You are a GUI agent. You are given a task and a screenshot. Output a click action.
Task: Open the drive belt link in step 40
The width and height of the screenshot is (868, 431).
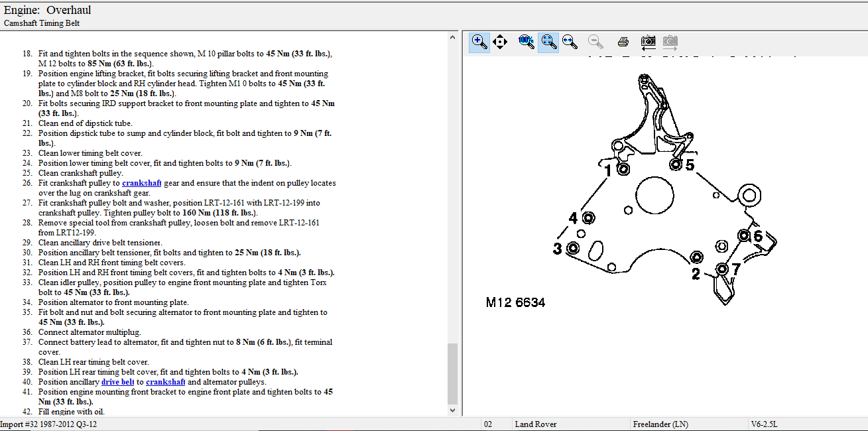(x=117, y=382)
